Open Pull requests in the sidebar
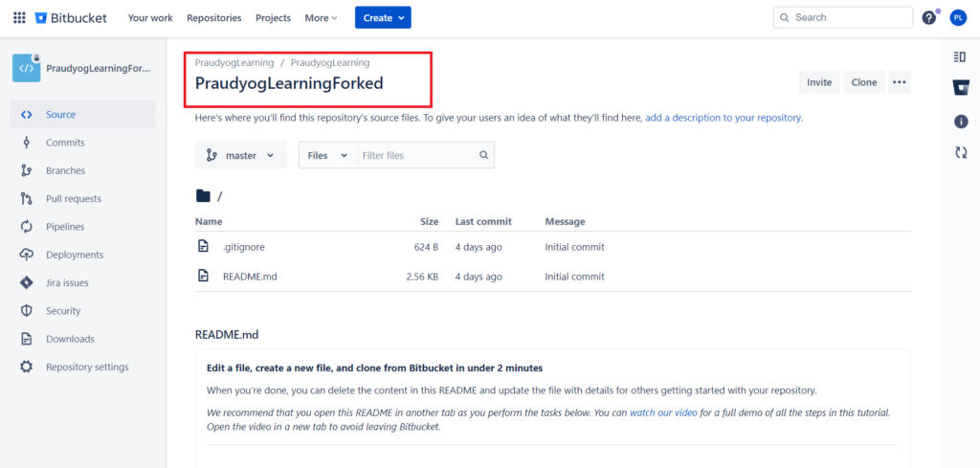The image size is (980, 468). tap(73, 199)
